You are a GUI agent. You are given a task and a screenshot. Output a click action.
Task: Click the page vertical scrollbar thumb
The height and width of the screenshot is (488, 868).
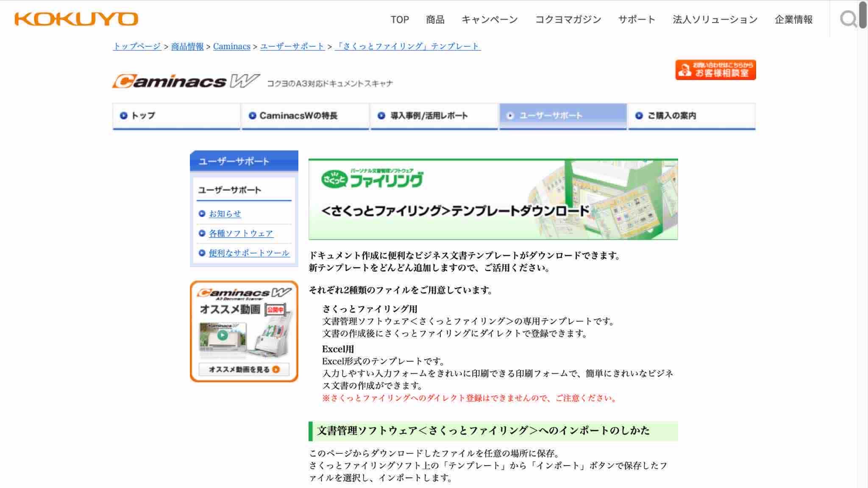point(862,15)
